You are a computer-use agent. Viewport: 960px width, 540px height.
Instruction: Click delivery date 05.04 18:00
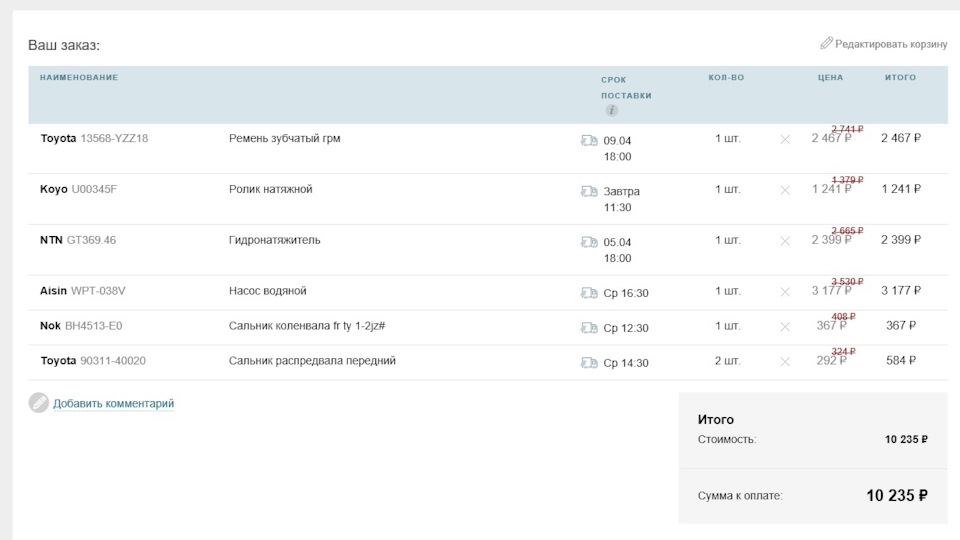click(617, 250)
